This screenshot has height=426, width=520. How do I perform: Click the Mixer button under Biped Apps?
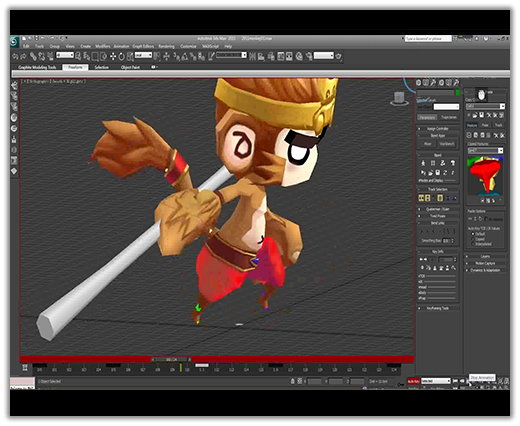pyautogui.click(x=428, y=144)
